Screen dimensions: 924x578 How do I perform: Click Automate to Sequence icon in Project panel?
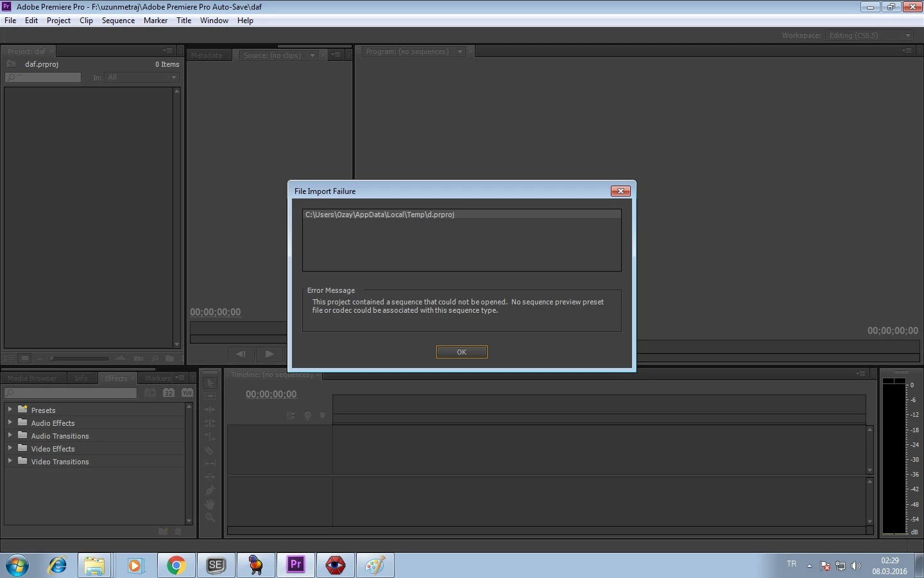click(x=139, y=358)
